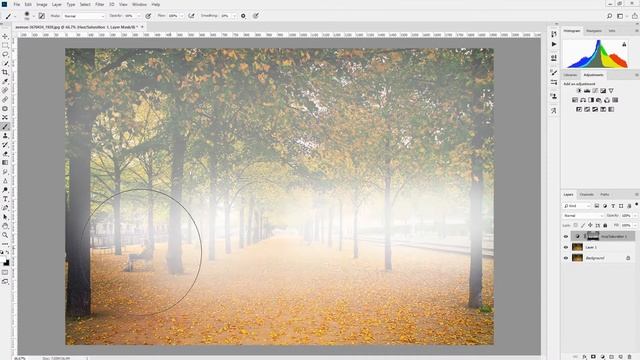Switch to the Paths tab

click(605, 195)
